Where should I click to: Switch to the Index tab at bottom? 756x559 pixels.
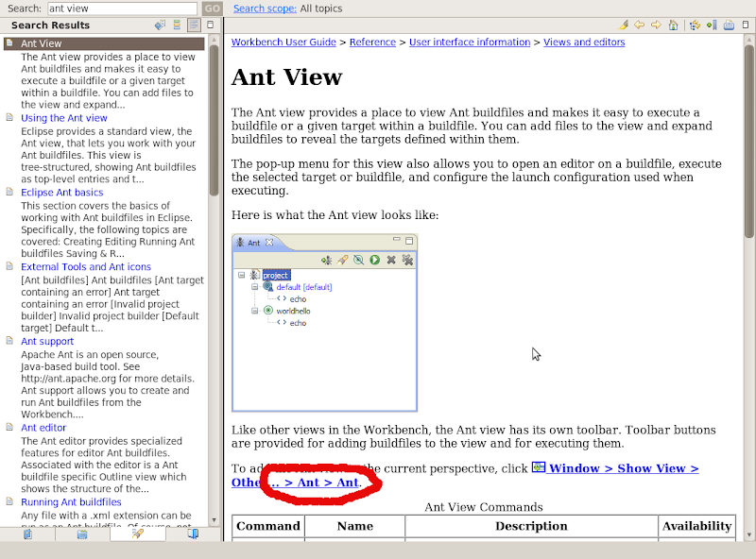point(82,534)
